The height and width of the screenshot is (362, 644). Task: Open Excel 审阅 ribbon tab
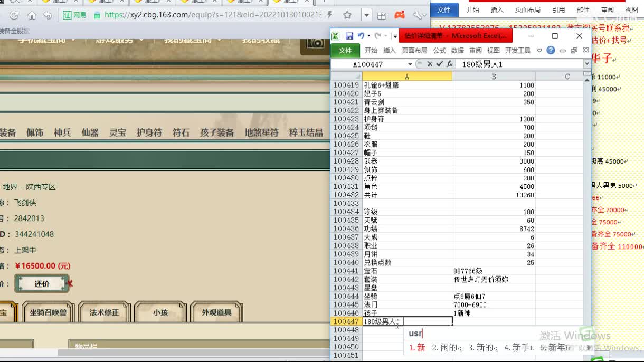pyautogui.click(x=475, y=51)
